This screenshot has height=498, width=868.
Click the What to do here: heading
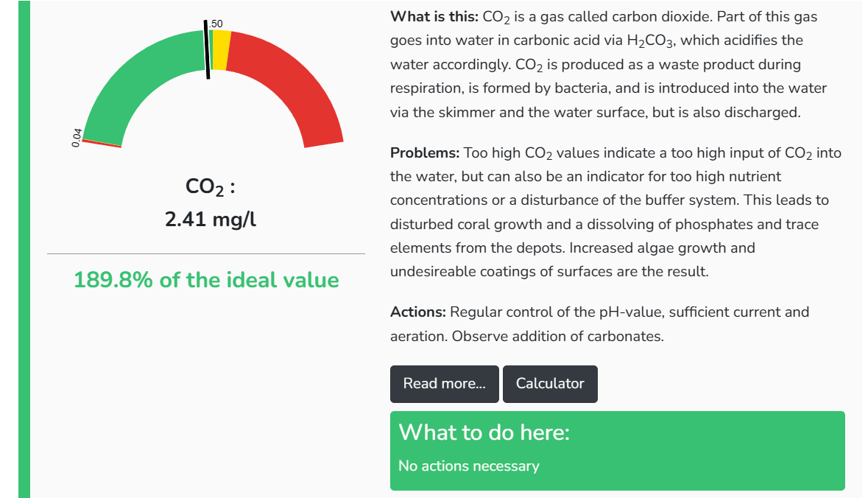click(484, 432)
